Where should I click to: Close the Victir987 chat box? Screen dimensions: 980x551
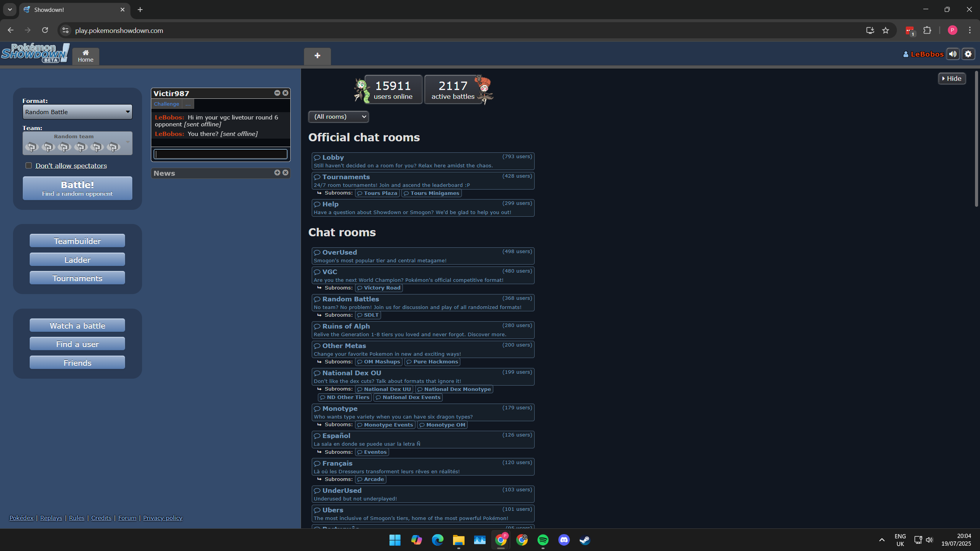(x=285, y=93)
